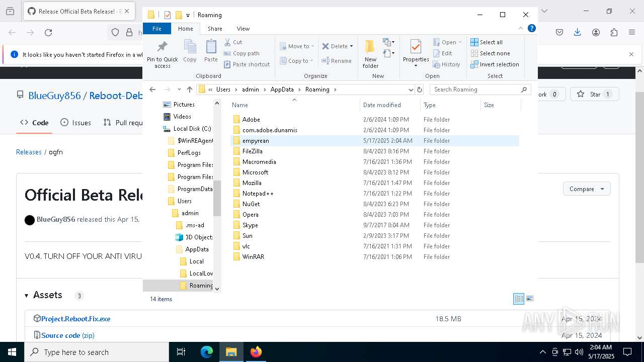This screenshot has height=362, width=644.
Task: Open Compare dropdown on GitHub
Action: coord(587,189)
